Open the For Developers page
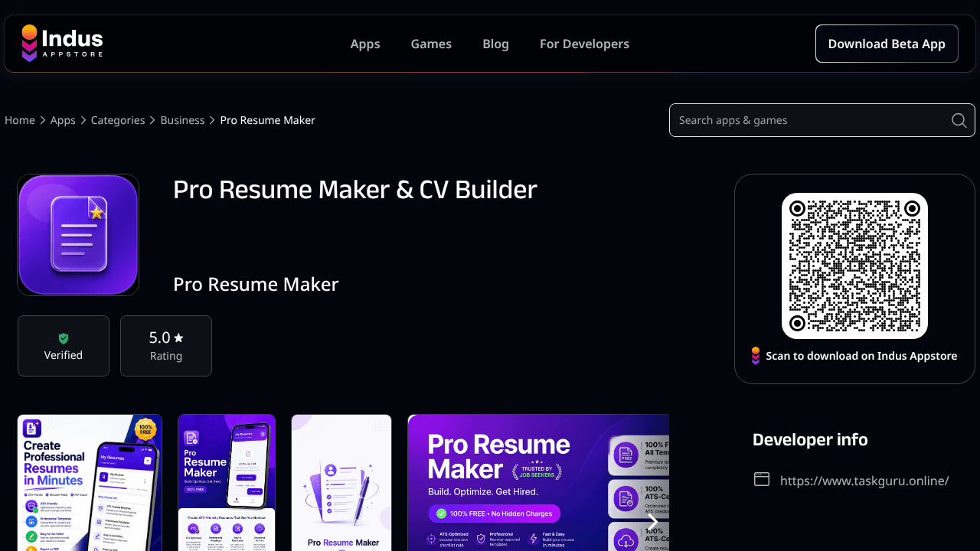This screenshot has height=551, width=980. [x=584, y=44]
